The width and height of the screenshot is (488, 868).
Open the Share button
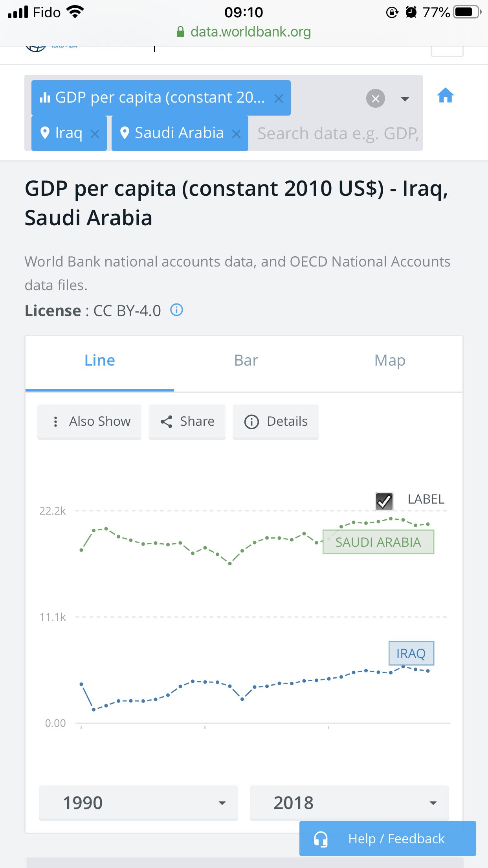pos(187,421)
